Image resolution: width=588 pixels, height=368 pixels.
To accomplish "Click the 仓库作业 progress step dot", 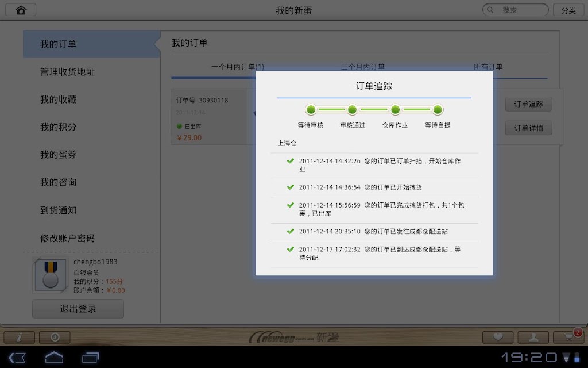I will [x=395, y=110].
